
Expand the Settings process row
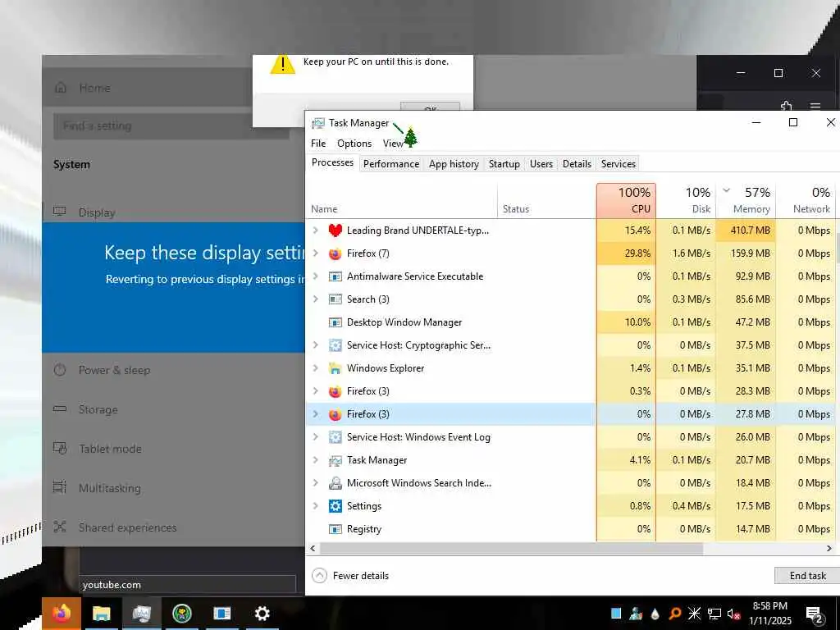316,506
